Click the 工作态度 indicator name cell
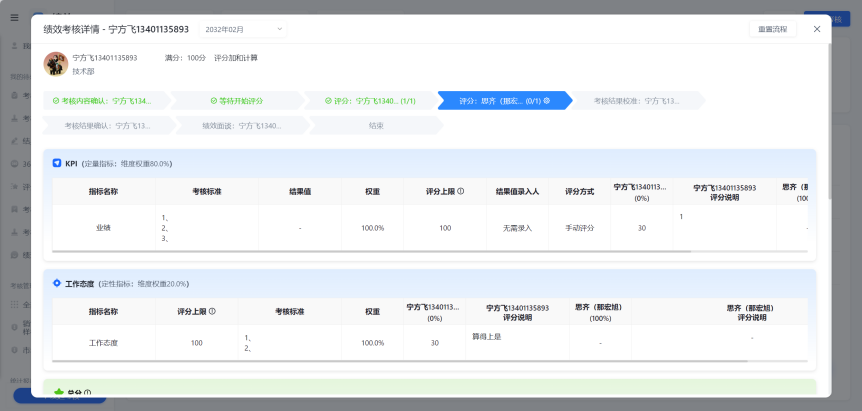862x411 pixels. (x=103, y=343)
